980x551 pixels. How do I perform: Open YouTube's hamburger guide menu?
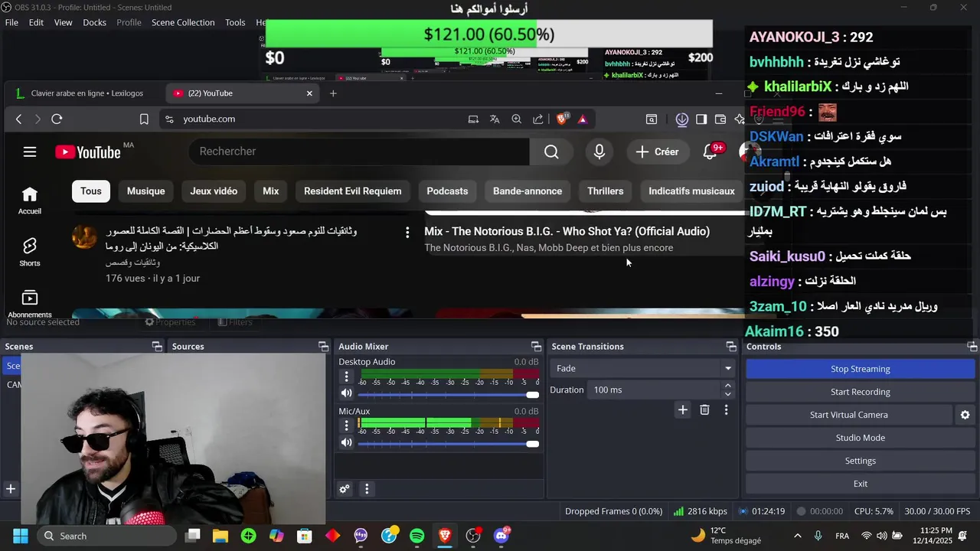[x=30, y=152]
